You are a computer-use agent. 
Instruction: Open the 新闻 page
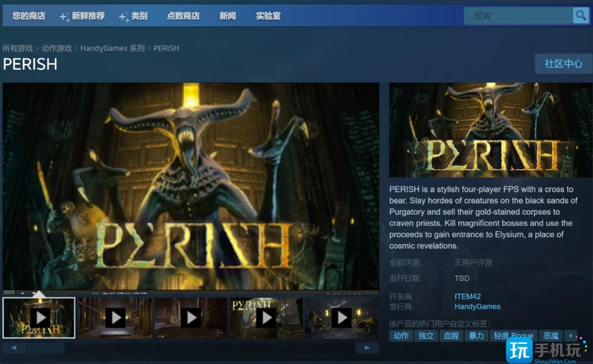[228, 16]
